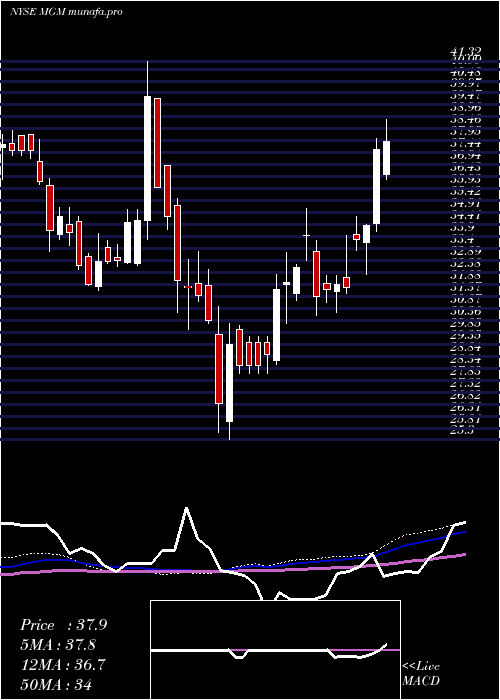Screen dimensions: 500x700
Task: Click the 'NYSE MGM munafa.pro' chart title
Action: [x=66, y=12]
